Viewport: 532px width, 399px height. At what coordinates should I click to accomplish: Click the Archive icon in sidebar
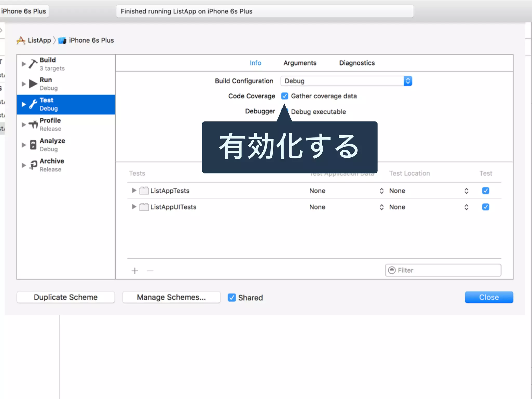[x=33, y=165]
